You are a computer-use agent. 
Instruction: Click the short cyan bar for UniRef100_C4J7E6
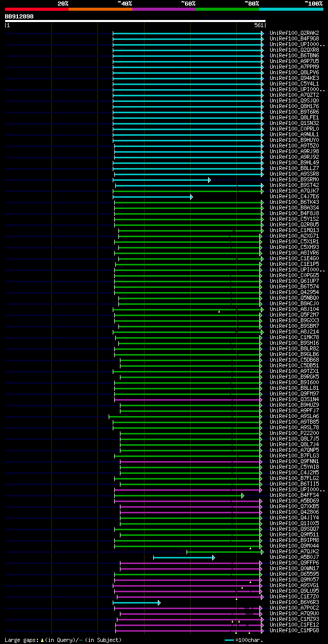click(153, 197)
